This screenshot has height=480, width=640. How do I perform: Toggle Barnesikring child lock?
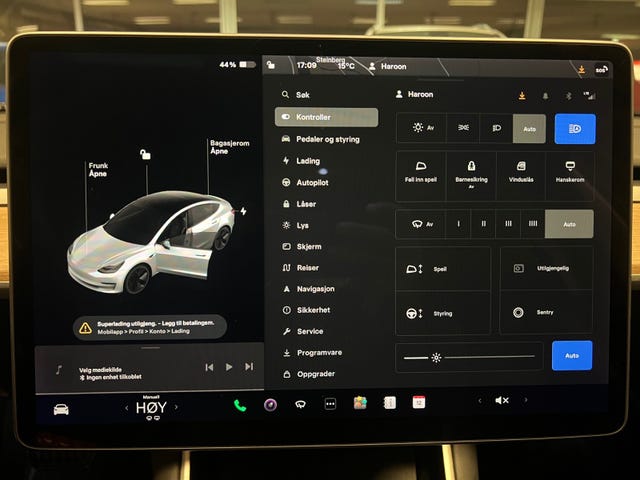tap(471, 176)
